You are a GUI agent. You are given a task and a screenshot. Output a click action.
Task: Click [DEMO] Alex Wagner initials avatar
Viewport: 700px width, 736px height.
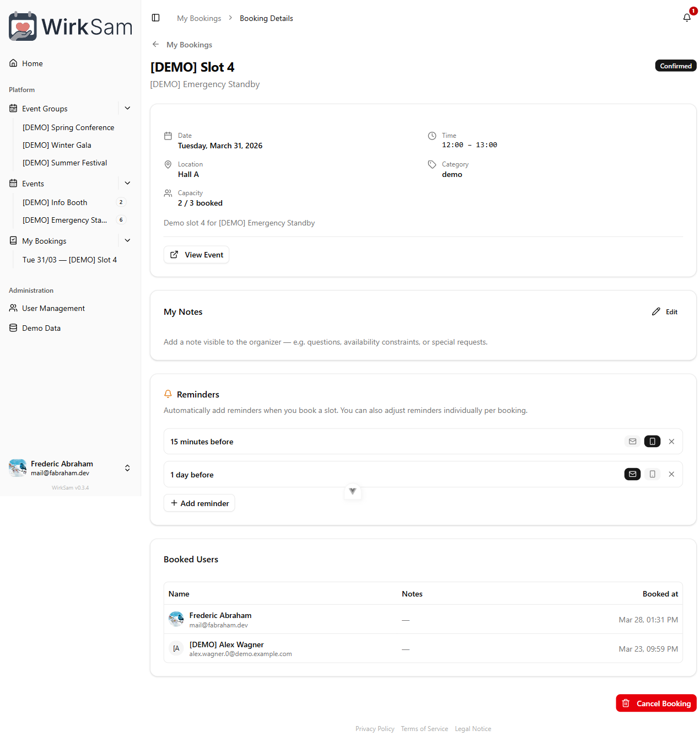coord(176,648)
